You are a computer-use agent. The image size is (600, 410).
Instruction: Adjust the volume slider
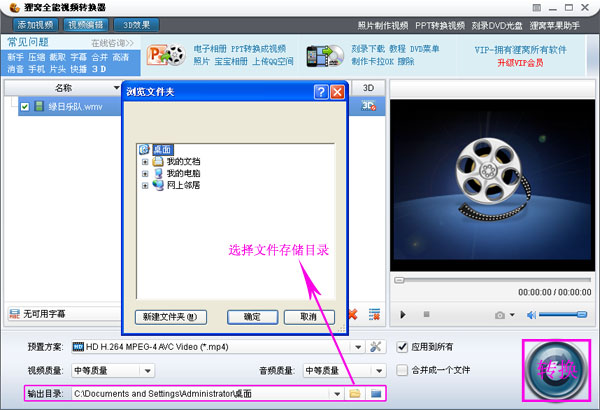562,315
